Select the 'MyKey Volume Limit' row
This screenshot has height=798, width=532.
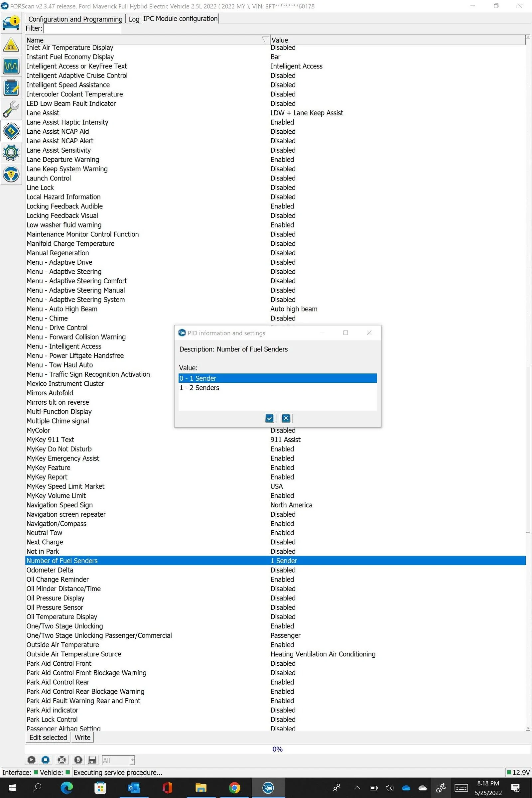coord(276,495)
